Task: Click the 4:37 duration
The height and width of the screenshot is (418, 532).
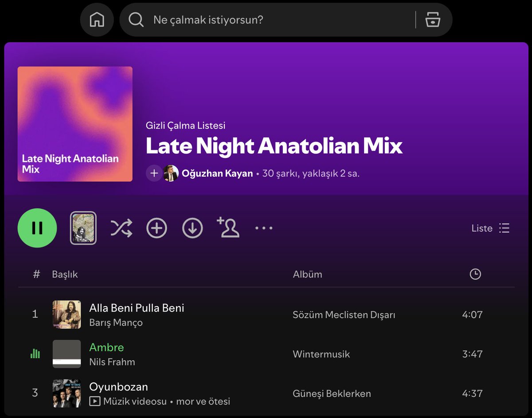Action: (472, 394)
